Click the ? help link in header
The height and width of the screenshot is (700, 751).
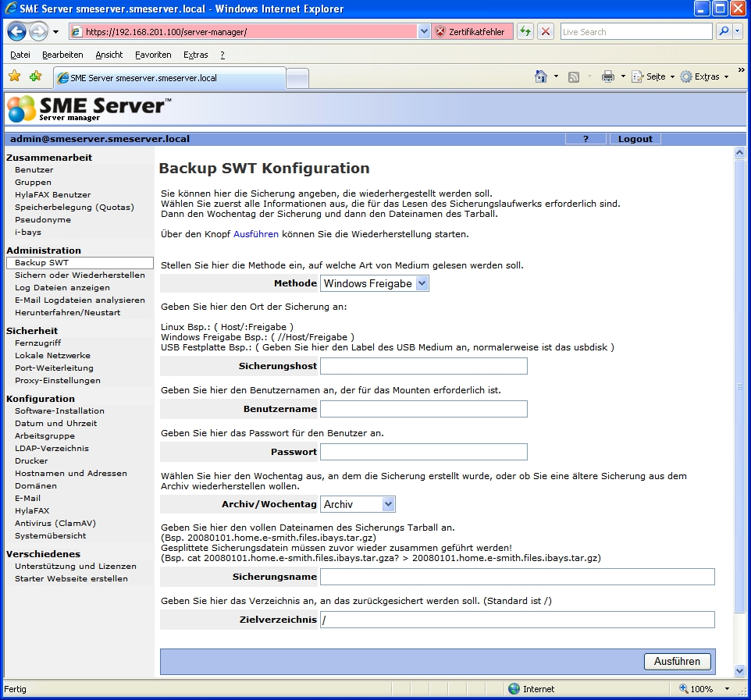pos(585,139)
